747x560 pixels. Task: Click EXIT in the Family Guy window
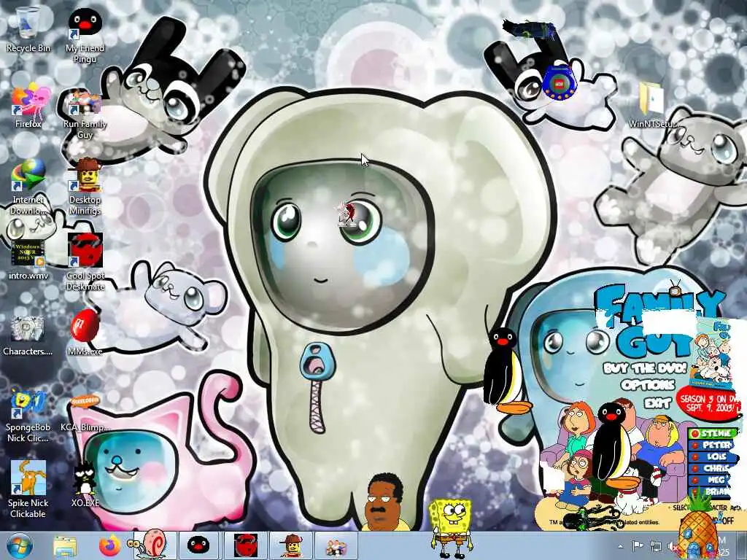tap(658, 403)
